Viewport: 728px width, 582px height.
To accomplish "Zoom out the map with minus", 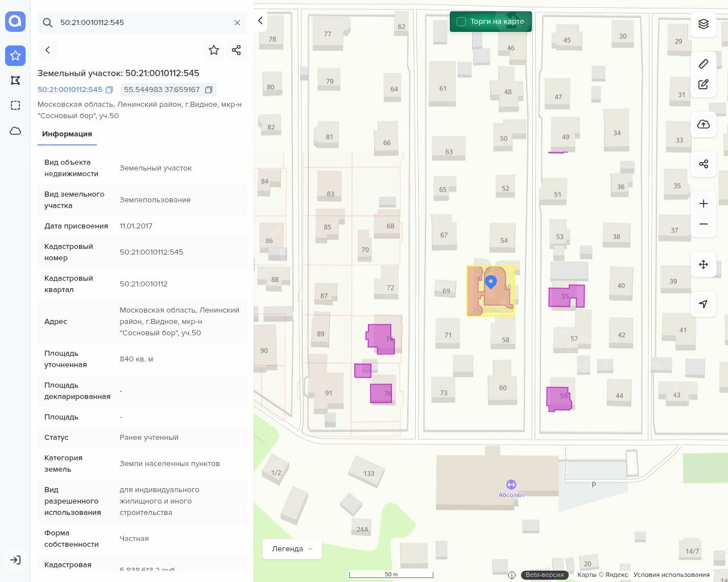I will (x=704, y=224).
